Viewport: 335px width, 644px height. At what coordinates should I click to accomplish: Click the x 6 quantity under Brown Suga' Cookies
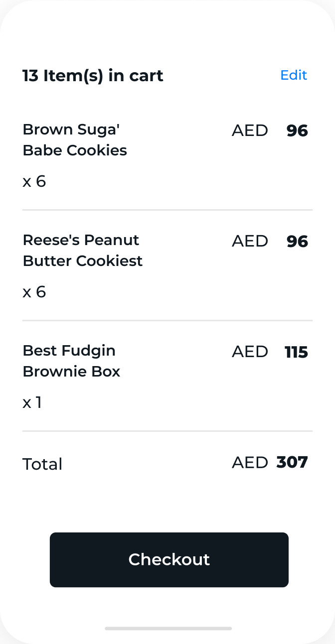click(34, 181)
